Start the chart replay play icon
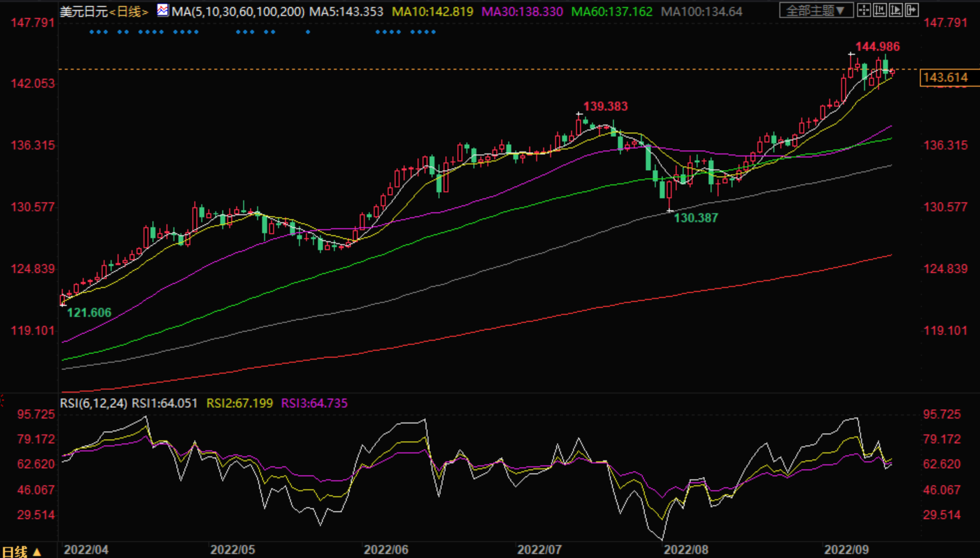The height and width of the screenshot is (558, 980). [x=896, y=10]
